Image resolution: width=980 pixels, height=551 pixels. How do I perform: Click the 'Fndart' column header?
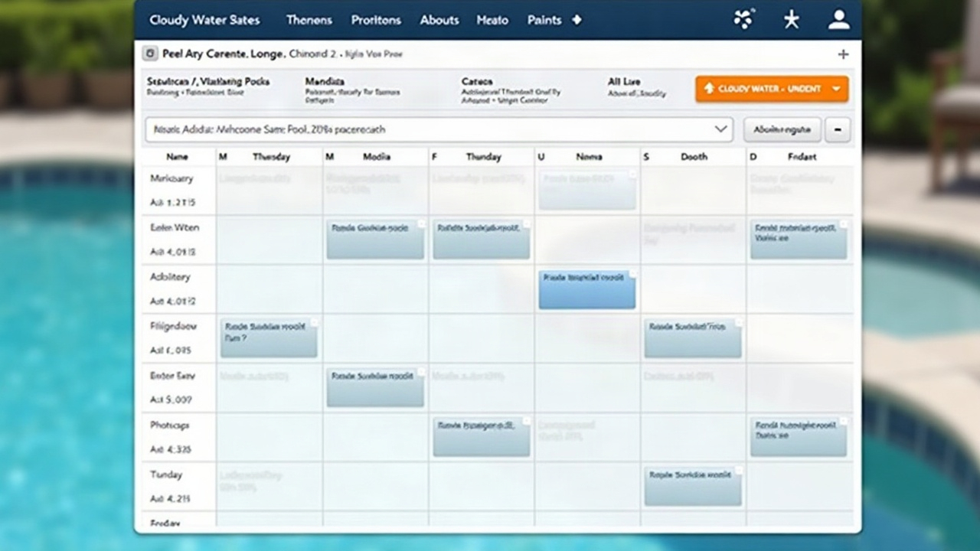802,156
